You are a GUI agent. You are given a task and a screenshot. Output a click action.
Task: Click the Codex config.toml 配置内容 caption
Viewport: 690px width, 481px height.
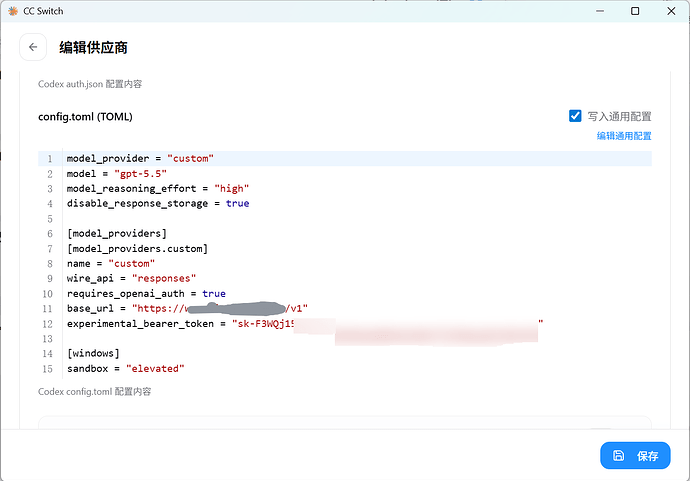pos(94,392)
